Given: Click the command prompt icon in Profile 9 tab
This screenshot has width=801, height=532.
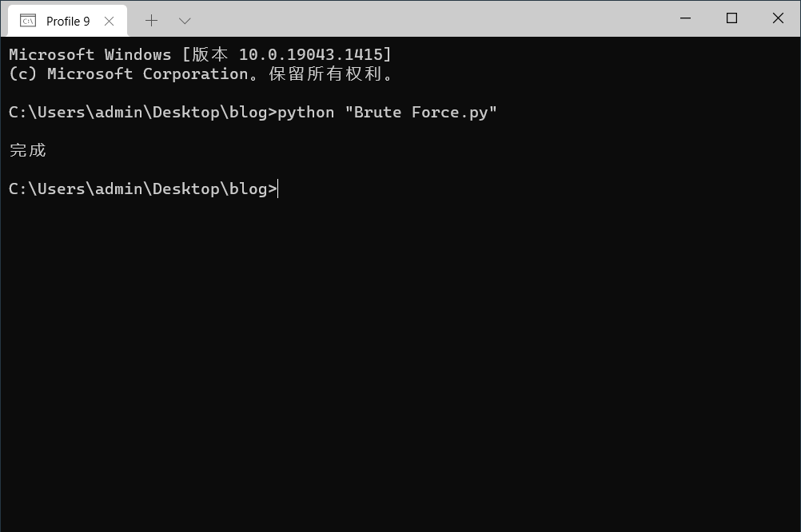Looking at the screenshot, I should (28, 21).
